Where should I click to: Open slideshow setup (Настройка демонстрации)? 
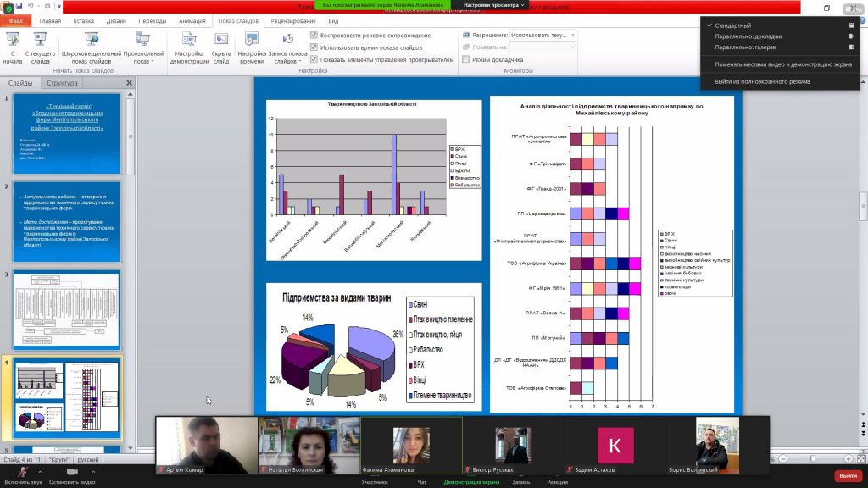tap(189, 47)
